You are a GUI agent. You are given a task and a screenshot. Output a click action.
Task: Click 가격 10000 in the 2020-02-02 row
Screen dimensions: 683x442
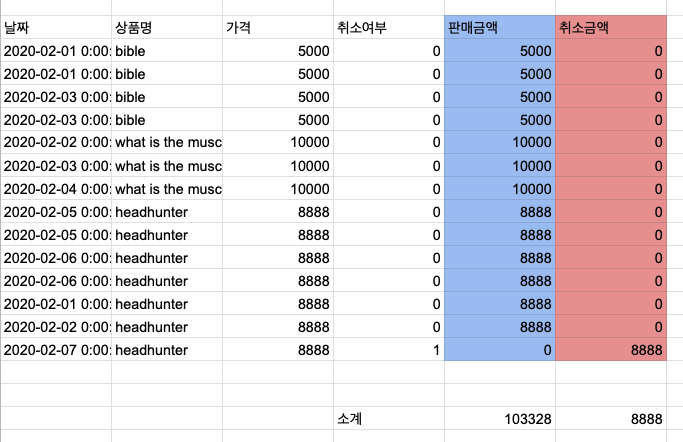tap(278, 142)
